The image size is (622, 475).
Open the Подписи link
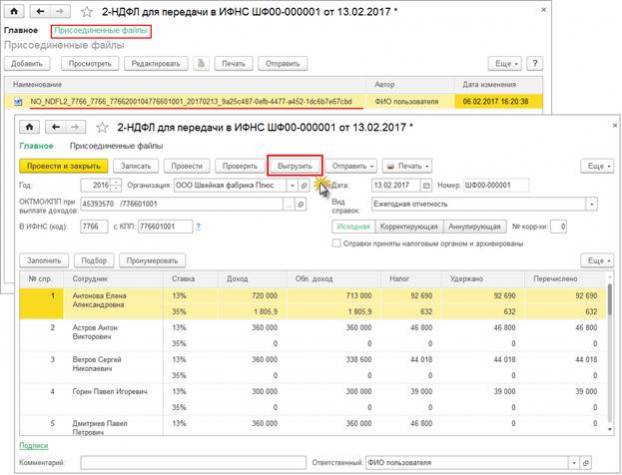(34, 445)
